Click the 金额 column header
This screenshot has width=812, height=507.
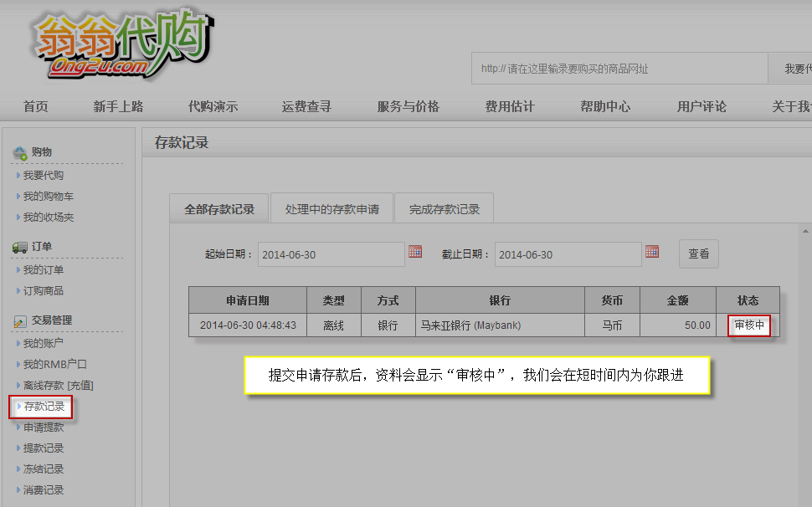pos(678,300)
